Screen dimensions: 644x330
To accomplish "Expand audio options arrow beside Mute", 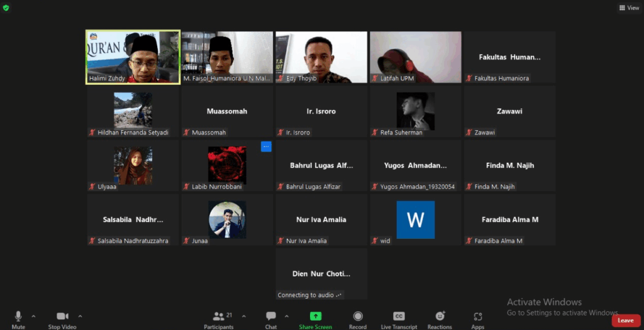I will tap(33, 316).
